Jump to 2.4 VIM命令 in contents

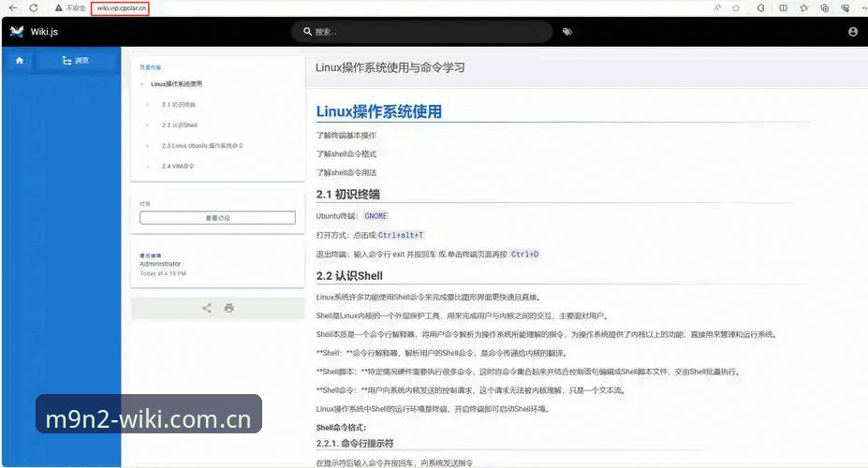pyautogui.click(x=178, y=166)
